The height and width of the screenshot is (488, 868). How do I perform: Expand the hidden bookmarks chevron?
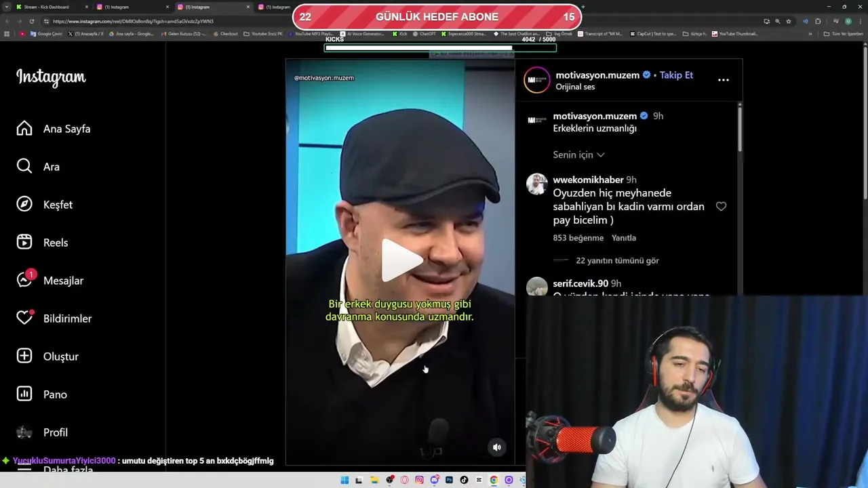810,34
